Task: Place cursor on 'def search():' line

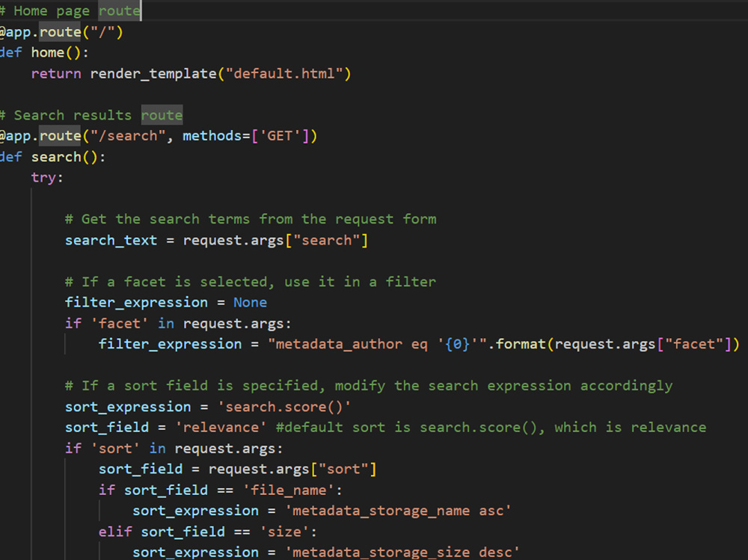Action: pos(53,157)
